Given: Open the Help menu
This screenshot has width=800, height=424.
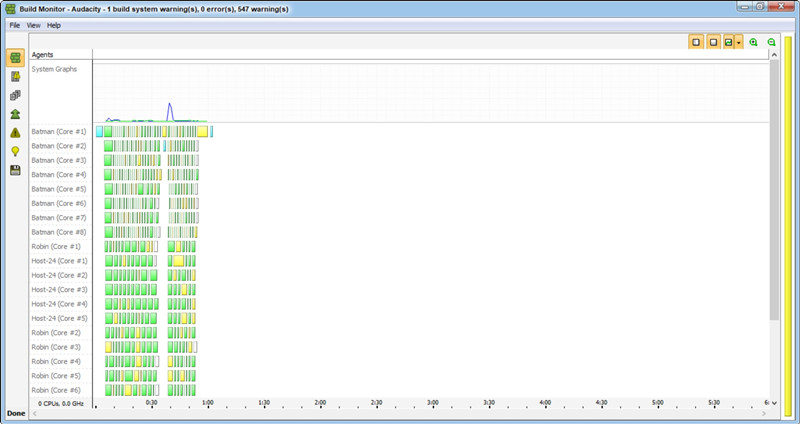Looking at the screenshot, I should 54,25.
